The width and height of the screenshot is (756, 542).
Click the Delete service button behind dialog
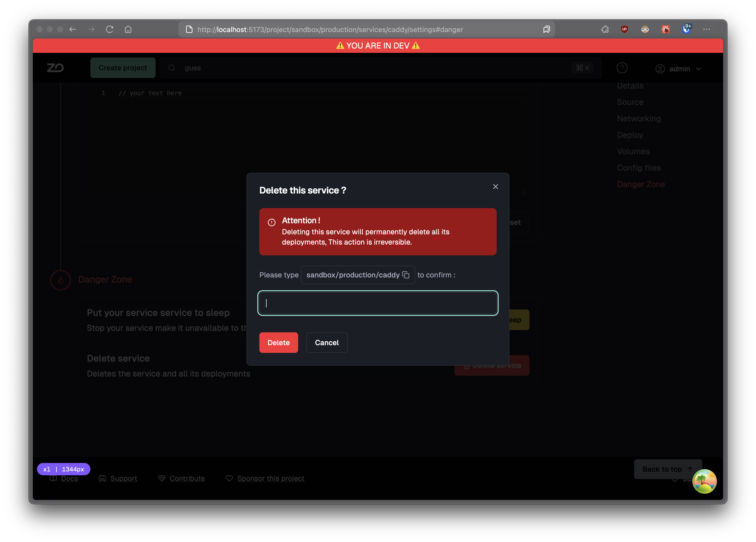pyautogui.click(x=492, y=366)
